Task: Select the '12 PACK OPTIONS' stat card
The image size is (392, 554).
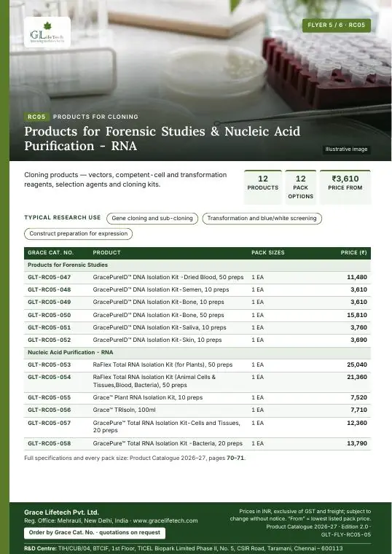Action: pyautogui.click(x=300, y=187)
